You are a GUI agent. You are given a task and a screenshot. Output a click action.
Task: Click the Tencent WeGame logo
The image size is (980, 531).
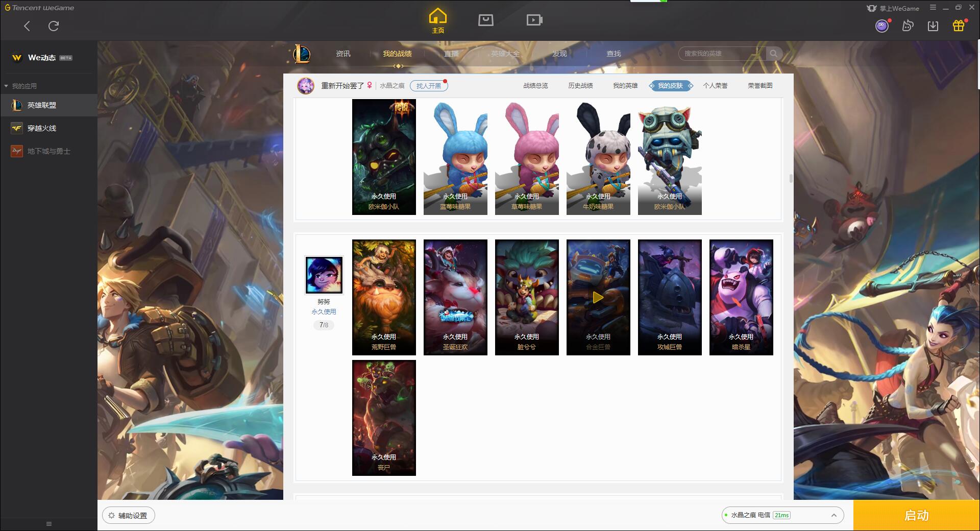coord(39,8)
